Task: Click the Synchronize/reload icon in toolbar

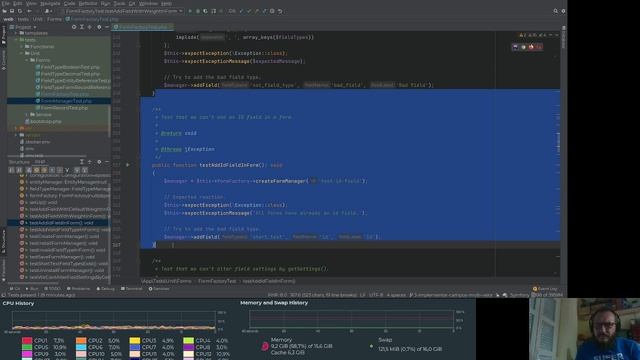Action: point(20,11)
